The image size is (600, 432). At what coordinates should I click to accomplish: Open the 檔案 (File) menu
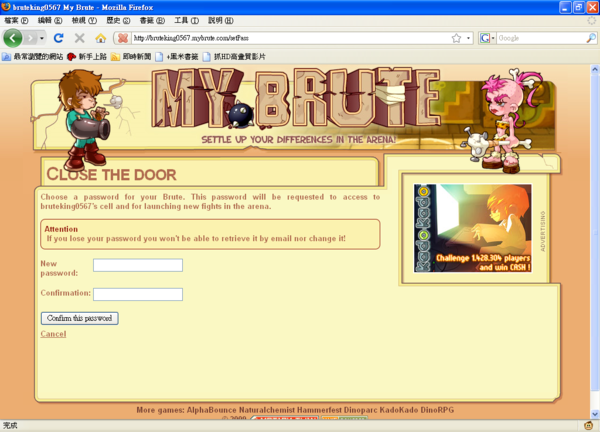pyautogui.click(x=16, y=20)
